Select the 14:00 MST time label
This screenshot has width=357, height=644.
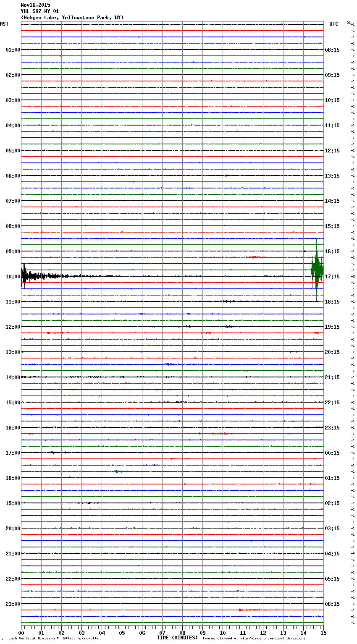13,377
